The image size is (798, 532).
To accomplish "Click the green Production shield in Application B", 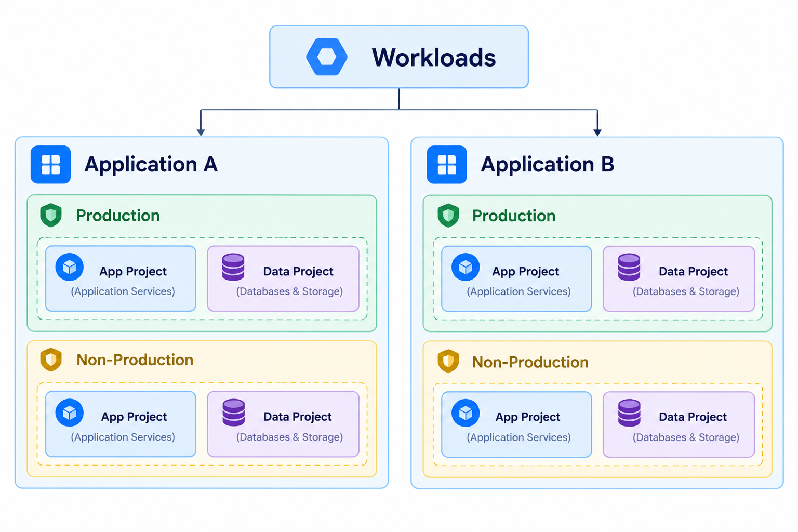I will click(448, 215).
